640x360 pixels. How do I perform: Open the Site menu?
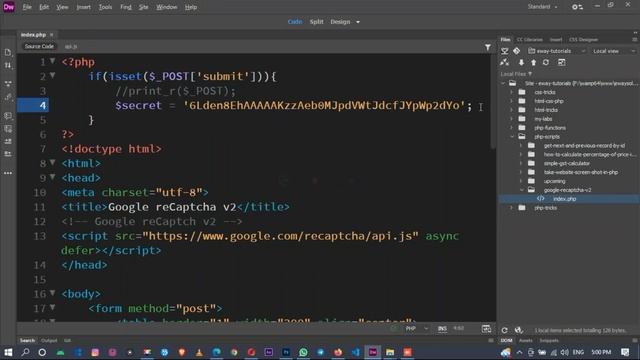tap(143, 7)
